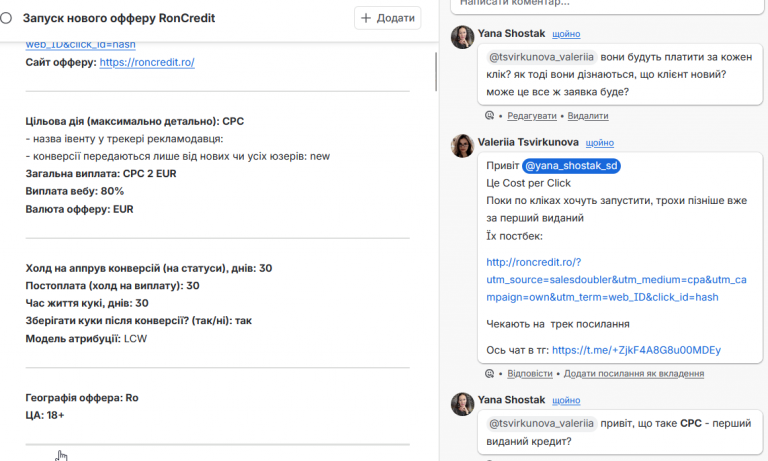Click Valeriia Tsvirkunova's profile avatar

(462, 146)
